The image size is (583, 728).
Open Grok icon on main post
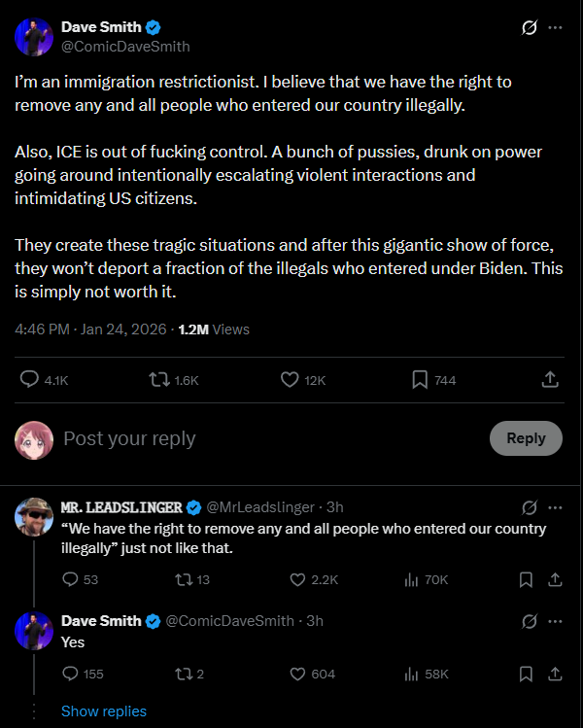pos(530,28)
